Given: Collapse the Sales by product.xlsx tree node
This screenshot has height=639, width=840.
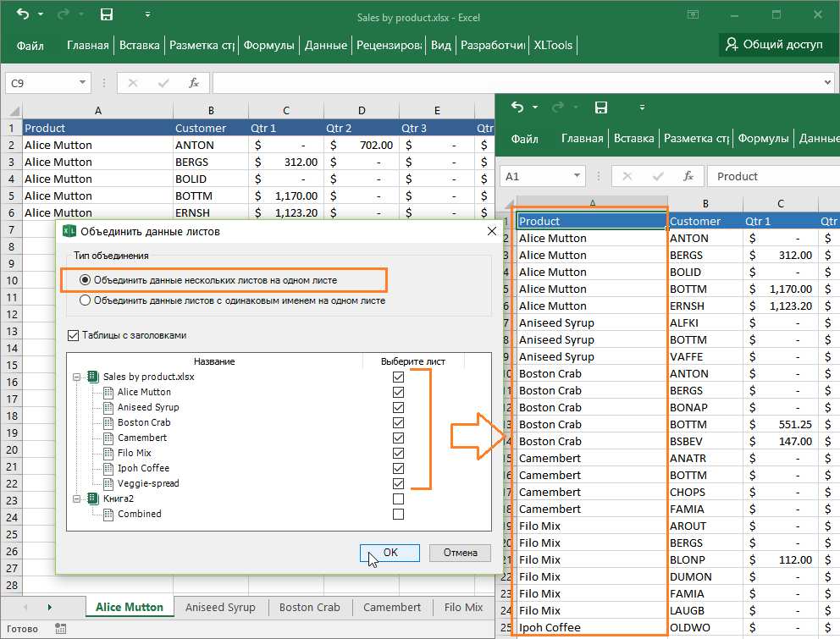Looking at the screenshot, I should tap(78, 377).
